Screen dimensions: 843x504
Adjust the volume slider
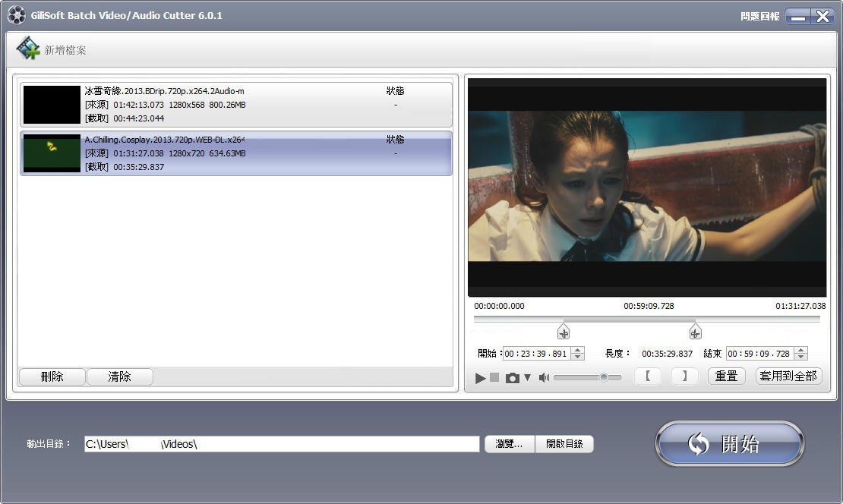(587, 378)
